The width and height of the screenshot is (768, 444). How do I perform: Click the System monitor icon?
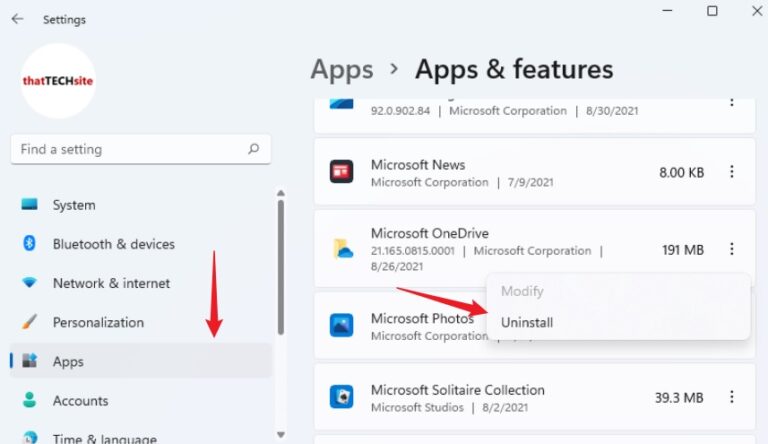click(x=29, y=204)
